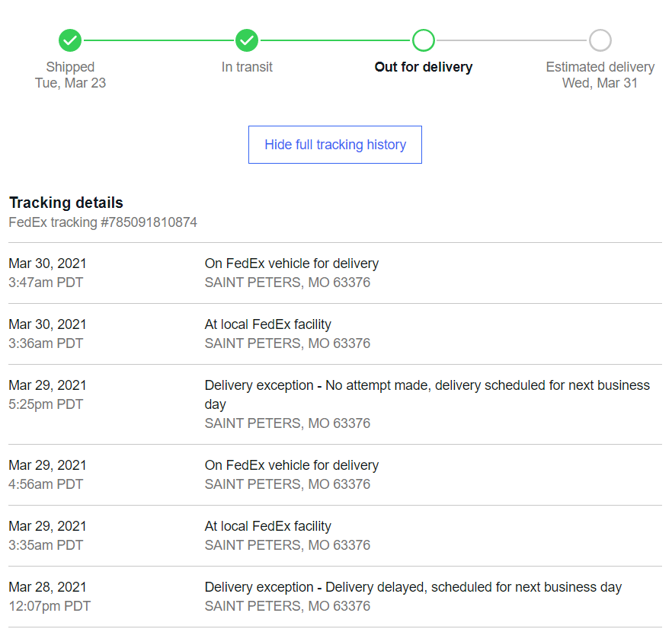672x629 pixels.
Task: Click the Shipped green checkmark icon
Action: click(x=70, y=40)
